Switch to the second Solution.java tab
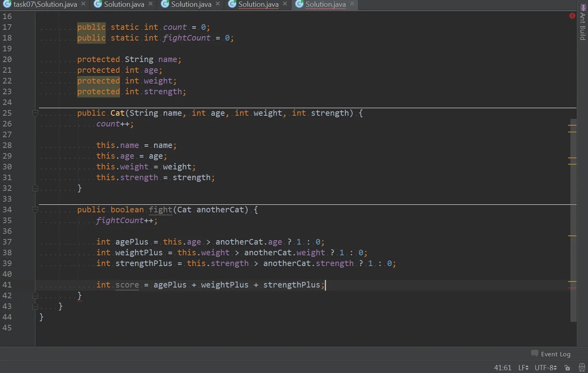The image size is (588, 373). pyautogui.click(x=123, y=4)
